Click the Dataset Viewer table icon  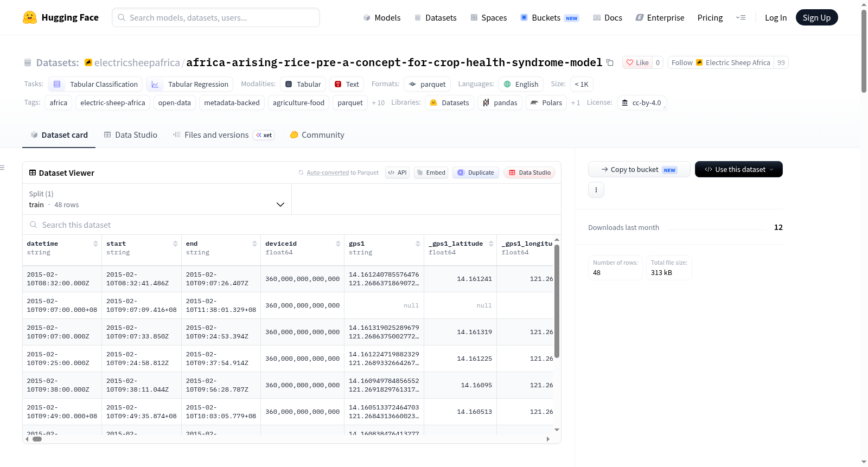33,172
